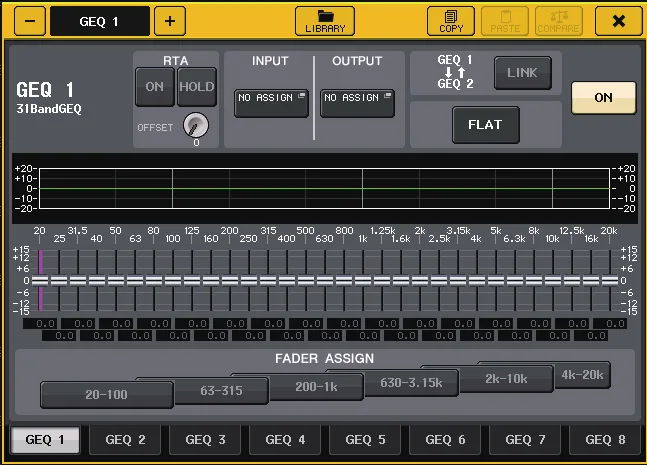This screenshot has width=647, height=465.
Task: Click the 100 Hz band fader
Action: [173, 281]
